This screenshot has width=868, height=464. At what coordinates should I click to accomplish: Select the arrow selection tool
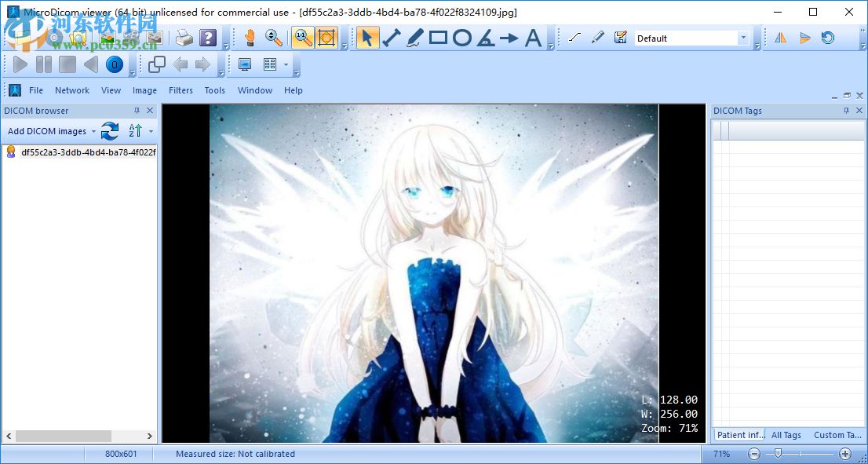[x=367, y=37]
